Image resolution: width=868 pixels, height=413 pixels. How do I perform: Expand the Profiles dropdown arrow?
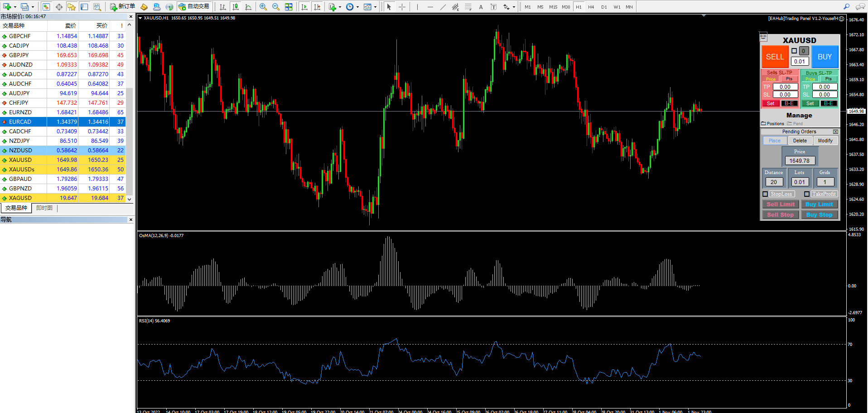click(33, 7)
